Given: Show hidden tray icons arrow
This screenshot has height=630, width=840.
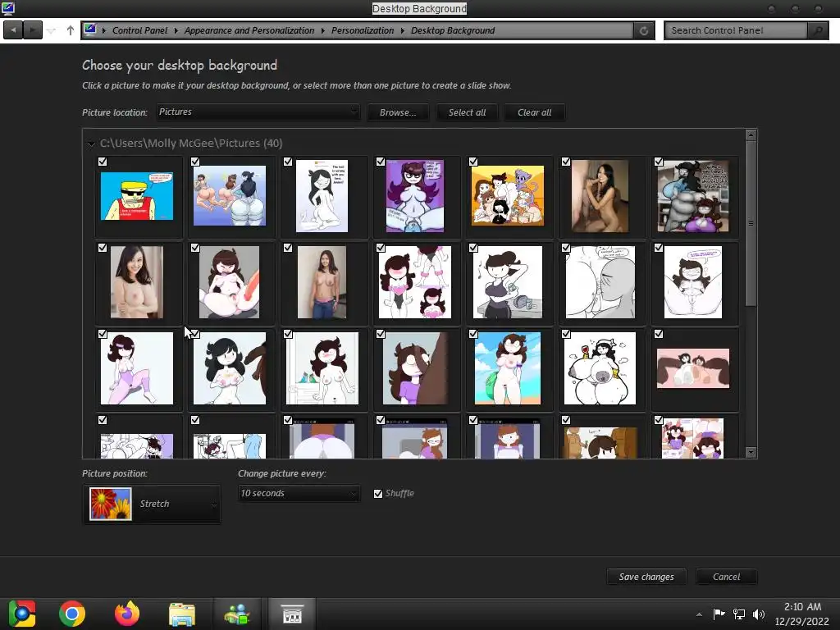Looking at the screenshot, I should [699, 614].
